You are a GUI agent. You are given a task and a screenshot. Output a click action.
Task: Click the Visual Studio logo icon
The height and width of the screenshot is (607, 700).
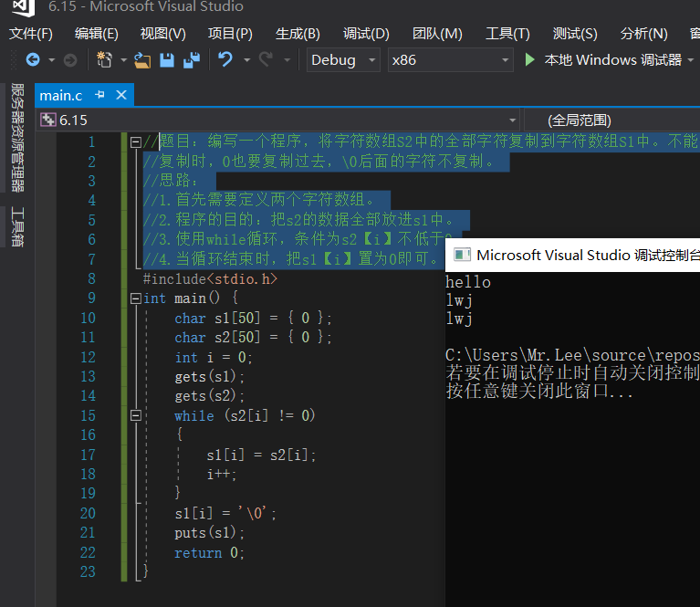(x=23, y=6)
